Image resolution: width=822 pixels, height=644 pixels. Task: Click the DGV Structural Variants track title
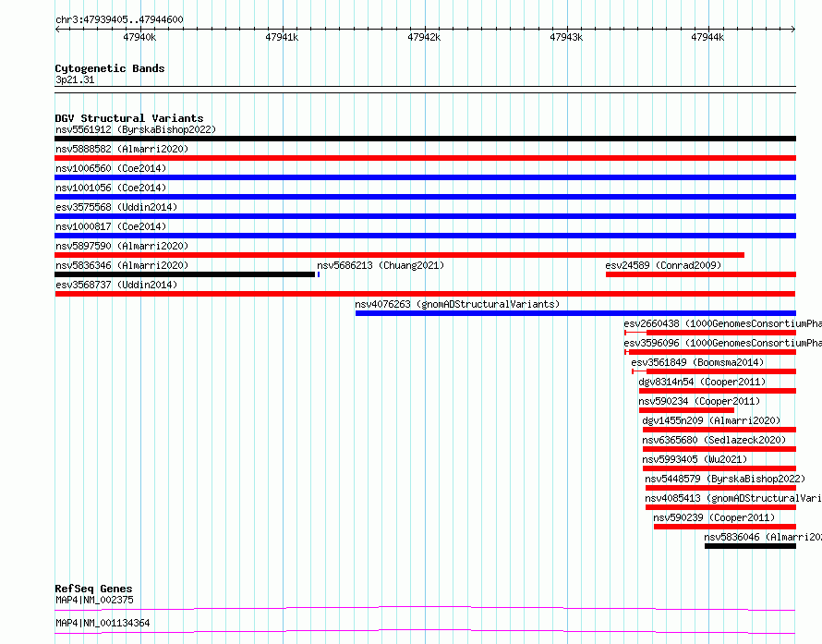(x=129, y=118)
